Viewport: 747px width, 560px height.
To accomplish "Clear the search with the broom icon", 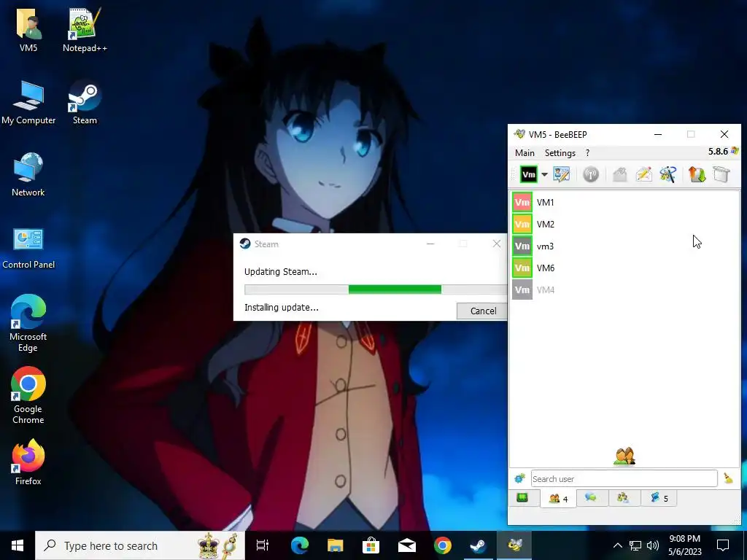I will point(728,478).
